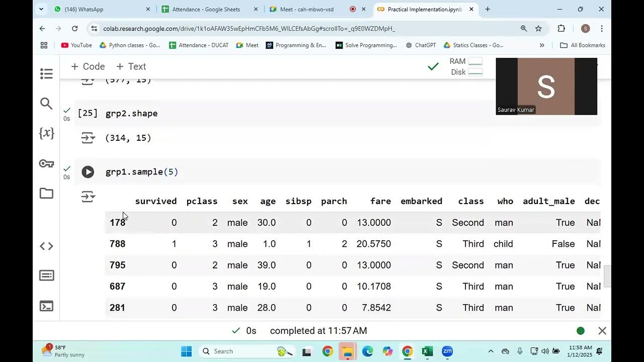Click the grp2.shape code cell
Screen dimensions: 644x362
click(337, 113)
